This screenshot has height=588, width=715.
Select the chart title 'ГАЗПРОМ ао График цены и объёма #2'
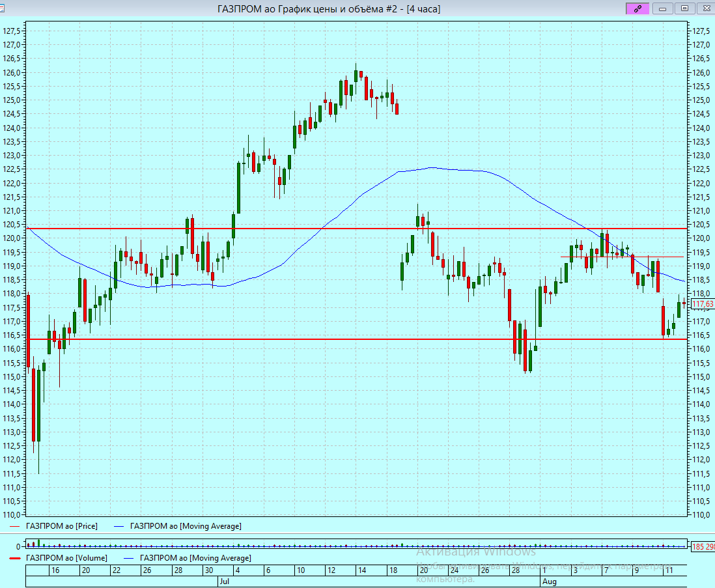click(307, 9)
